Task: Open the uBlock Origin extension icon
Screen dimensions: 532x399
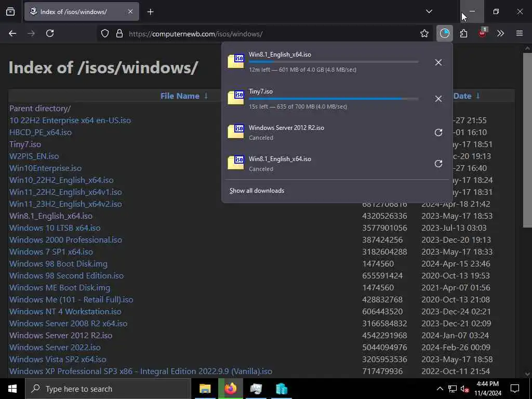Action: pos(483,33)
